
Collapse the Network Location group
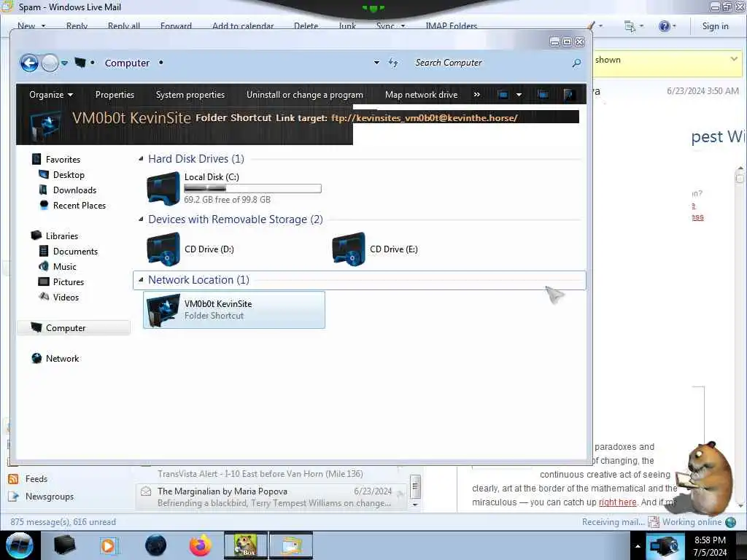point(141,279)
